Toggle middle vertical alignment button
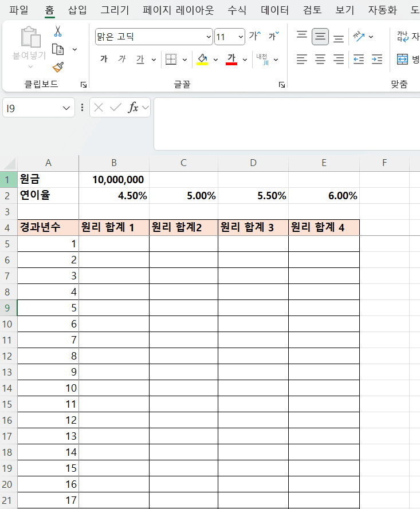This screenshot has height=509, width=420. 320,37
